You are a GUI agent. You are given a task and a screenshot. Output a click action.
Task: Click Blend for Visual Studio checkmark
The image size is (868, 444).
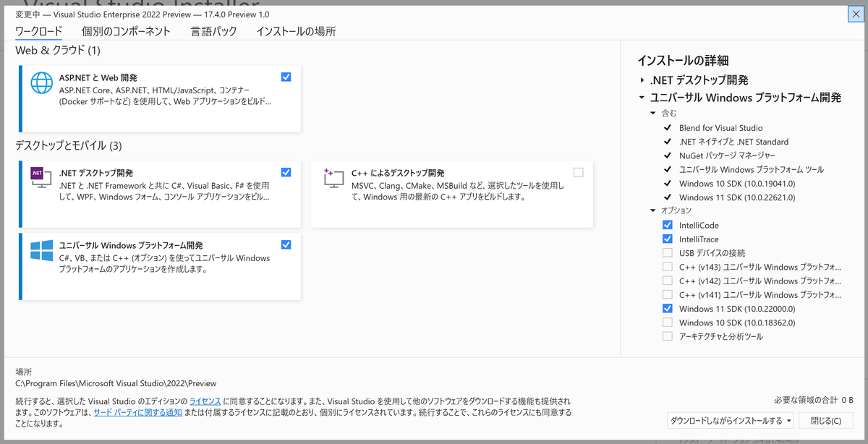click(667, 128)
